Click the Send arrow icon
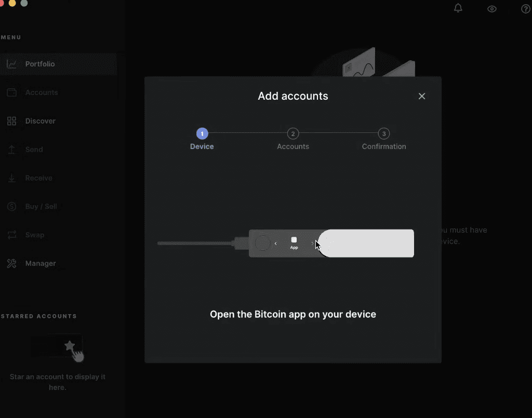Screen dimensions: 532x418 (11, 150)
